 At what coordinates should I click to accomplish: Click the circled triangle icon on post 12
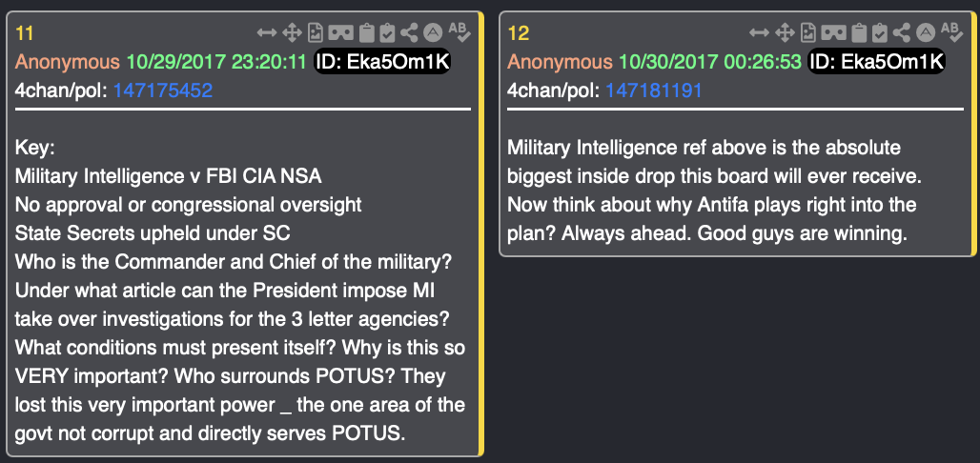point(926,33)
